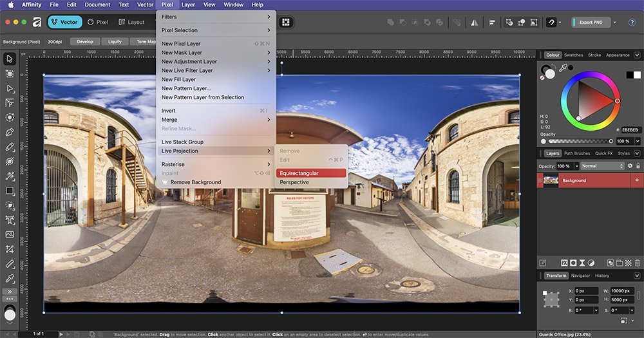This screenshot has width=644, height=338.
Task: Open the Help question mark icon
Action: click(x=632, y=23)
